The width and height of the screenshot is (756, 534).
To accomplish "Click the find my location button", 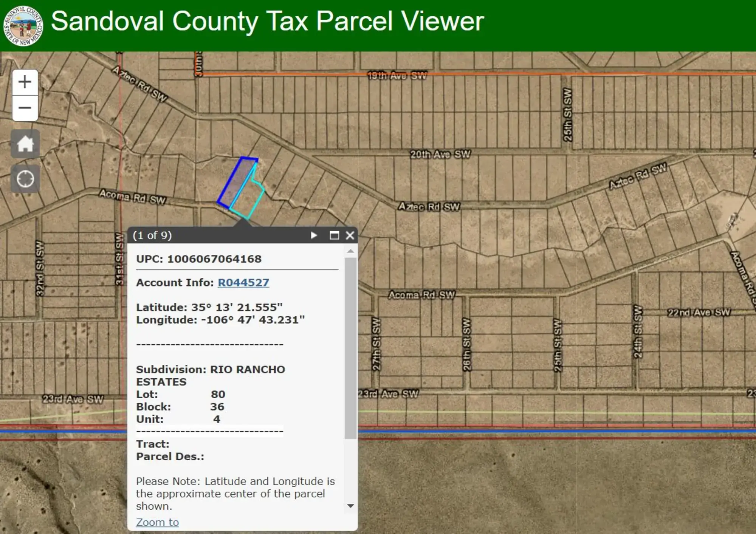I will tap(25, 179).
